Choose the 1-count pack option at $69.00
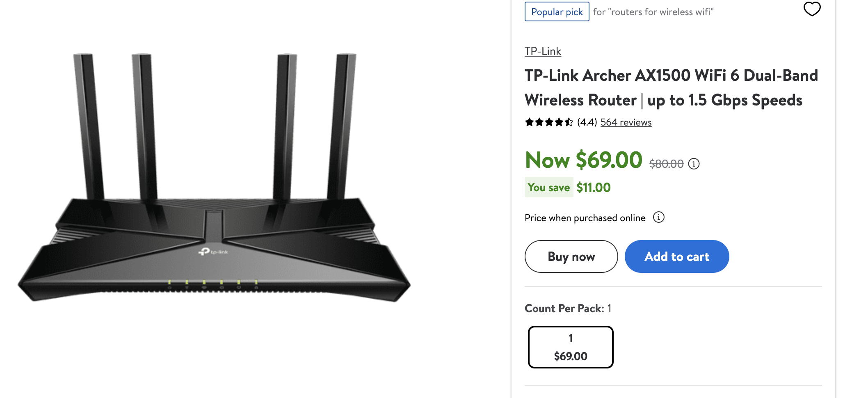The height and width of the screenshot is (398, 868). tap(571, 347)
